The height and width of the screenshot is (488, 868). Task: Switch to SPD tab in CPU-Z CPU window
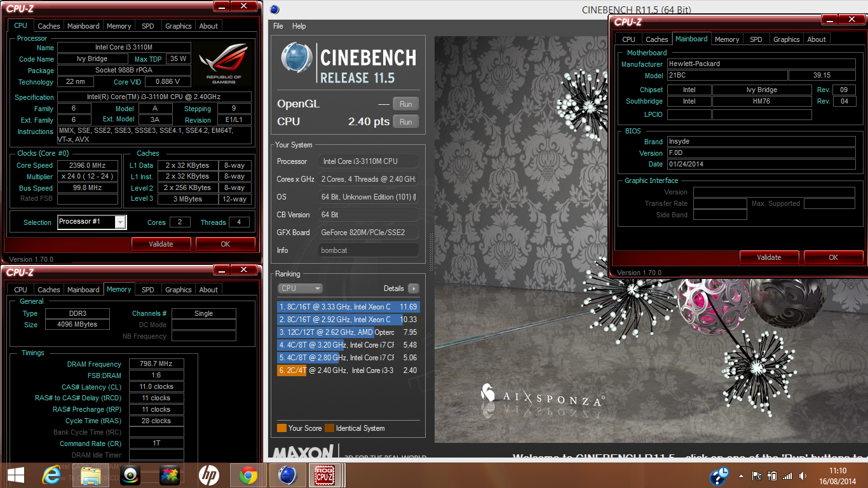(147, 26)
